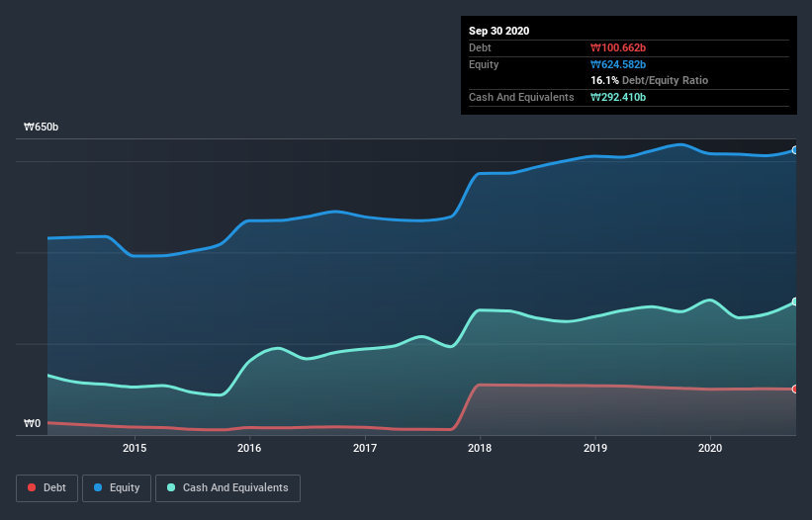Select the 2017 x-axis label
812x520 pixels.
[x=365, y=448]
